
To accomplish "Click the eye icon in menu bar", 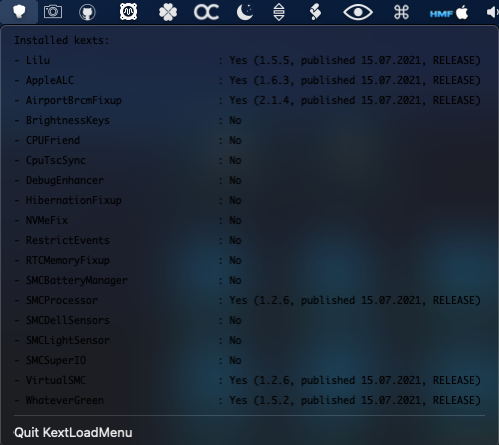I will coord(358,12).
